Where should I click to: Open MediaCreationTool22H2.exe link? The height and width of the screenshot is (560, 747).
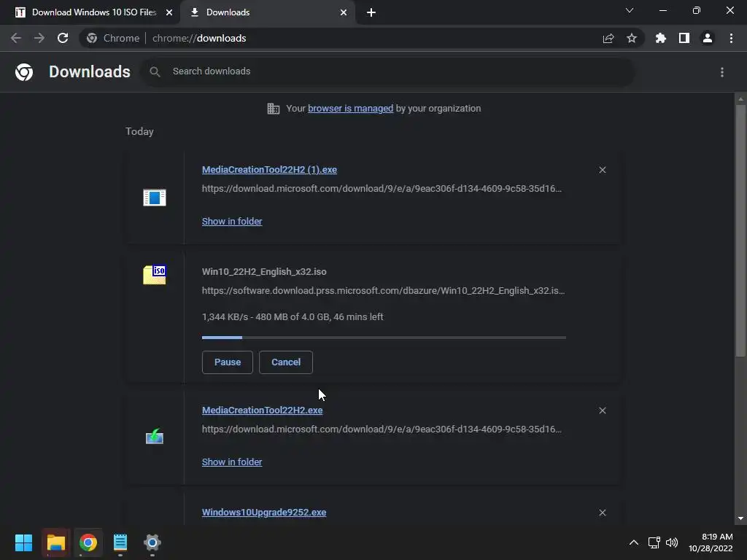(x=262, y=410)
